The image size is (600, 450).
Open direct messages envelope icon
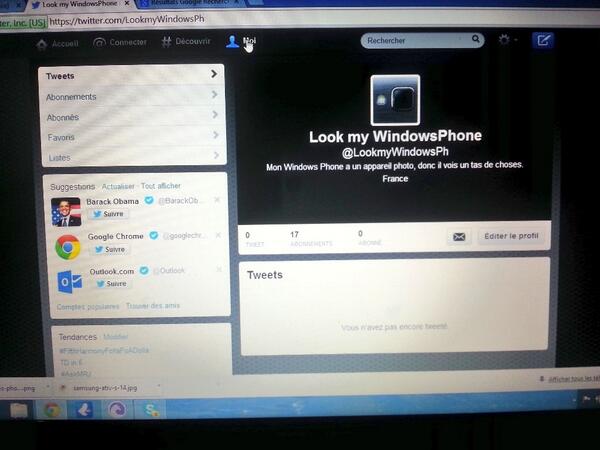459,237
